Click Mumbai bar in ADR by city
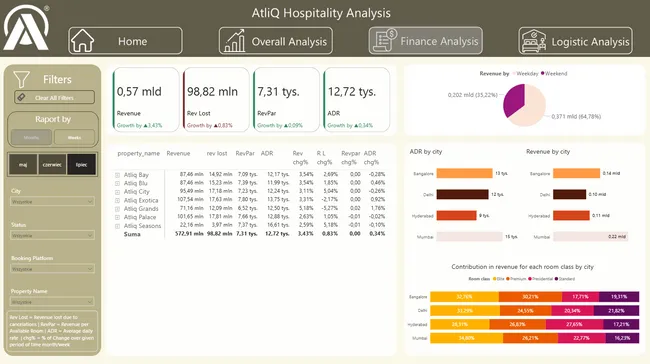This screenshot has height=364, width=650. (469, 237)
